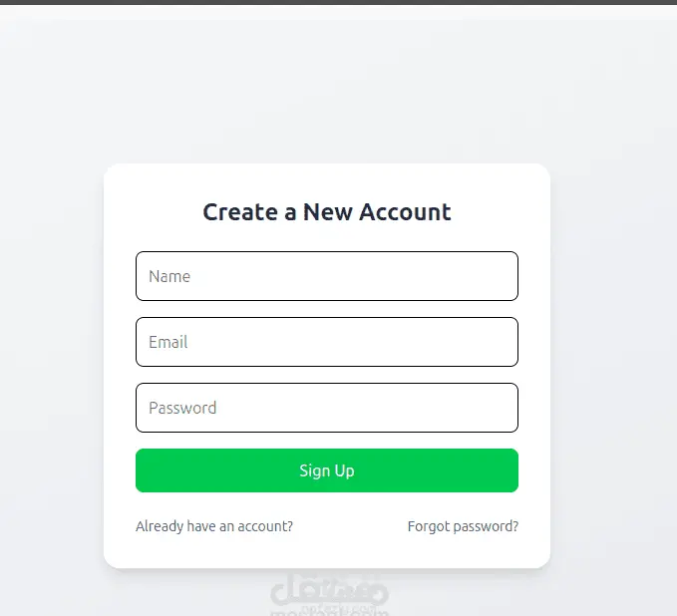Viewport: 677px width, 616px height.
Task: Follow the "Forgot password?" link
Action: 463,526
